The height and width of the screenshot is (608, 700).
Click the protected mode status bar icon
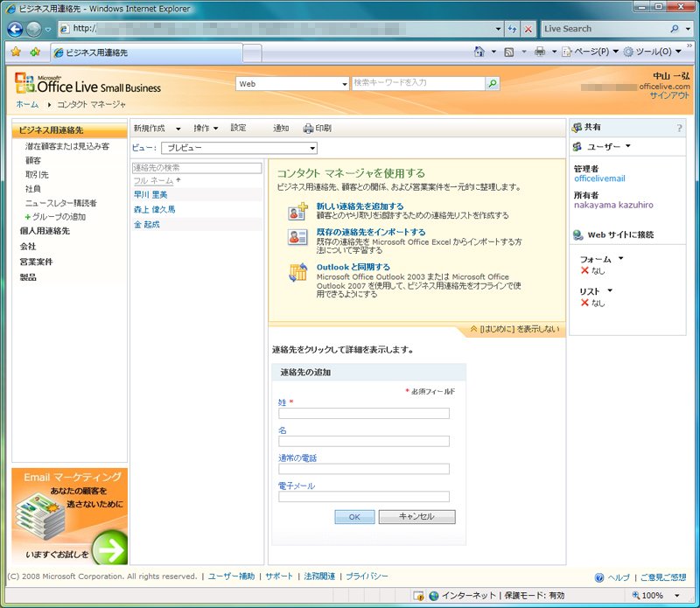pyautogui.click(x=418, y=596)
